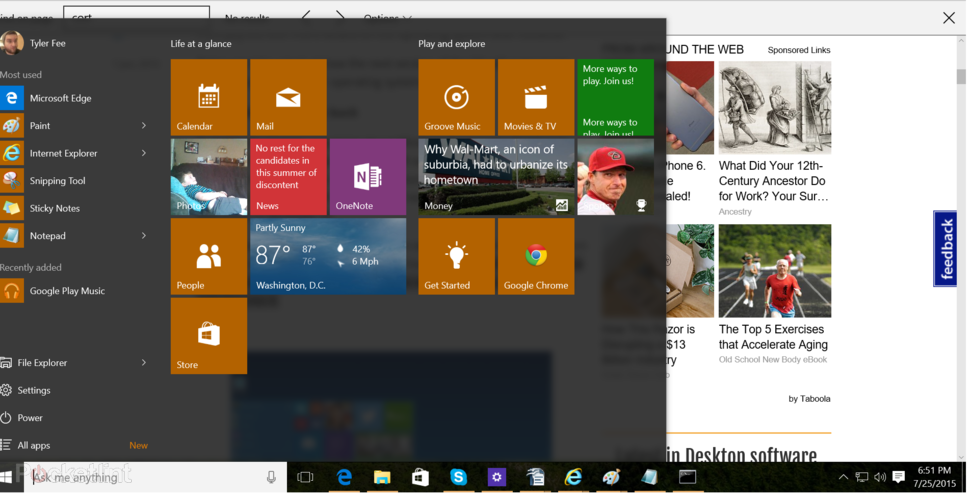Open 'The Top 5 Exercises' sponsored link
Screen dimensions: 970x498
(x=773, y=337)
